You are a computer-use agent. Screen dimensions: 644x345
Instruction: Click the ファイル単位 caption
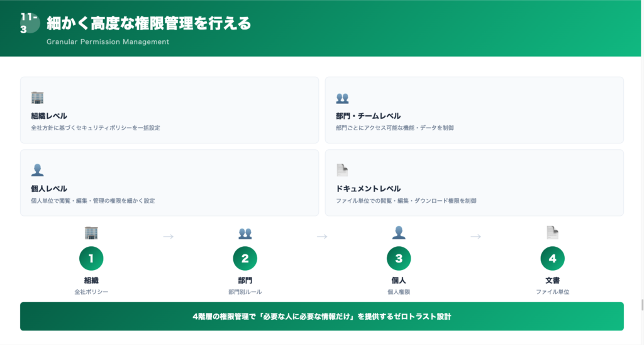(552, 292)
